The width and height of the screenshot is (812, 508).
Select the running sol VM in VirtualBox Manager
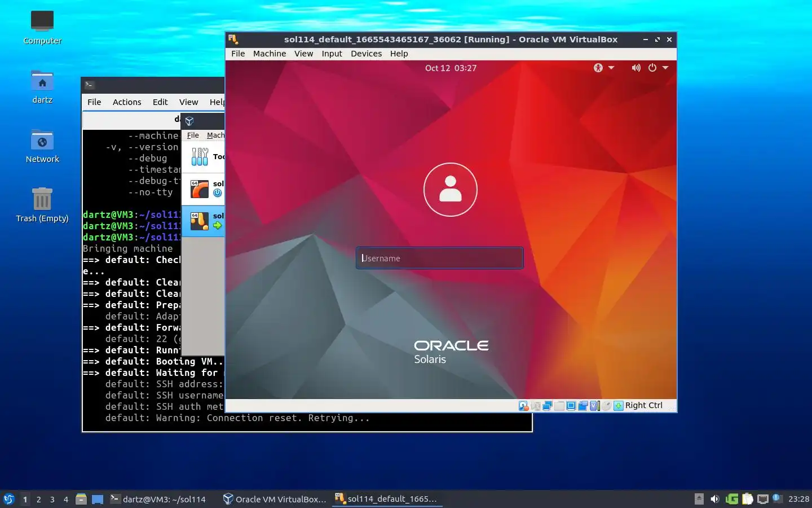point(204,221)
